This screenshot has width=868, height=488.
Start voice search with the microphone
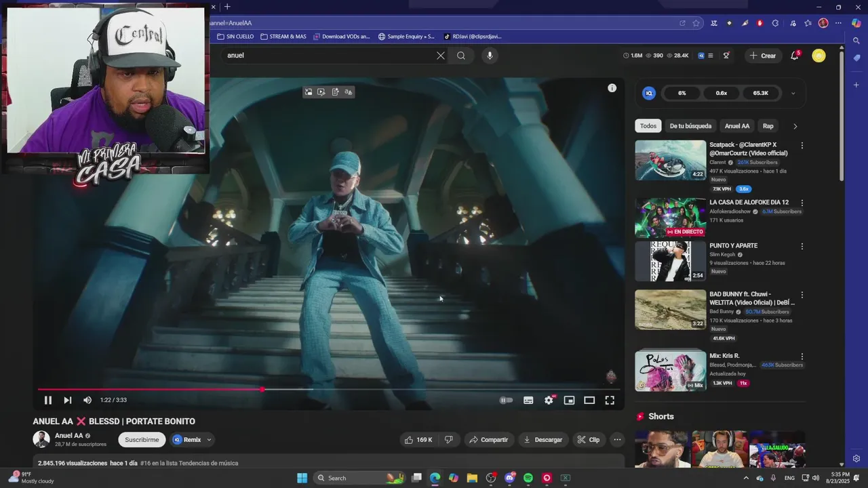pyautogui.click(x=490, y=56)
